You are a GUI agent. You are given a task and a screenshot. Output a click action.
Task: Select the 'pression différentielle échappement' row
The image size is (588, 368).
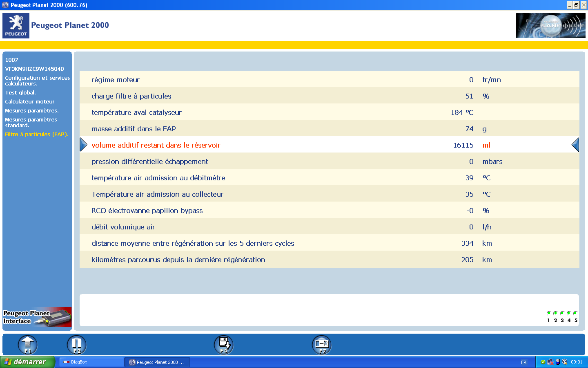(x=330, y=161)
